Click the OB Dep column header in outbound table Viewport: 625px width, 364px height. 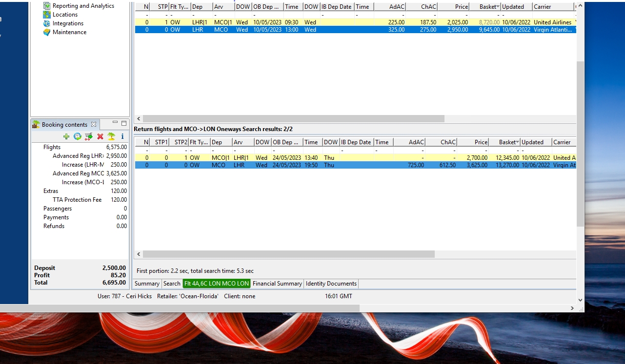(267, 7)
